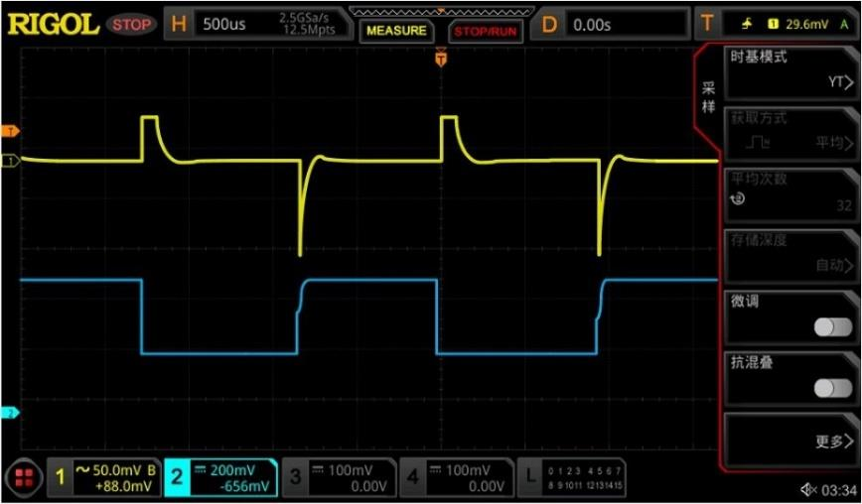Open the trigger T label
Screen dimensions: 862x504
tap(707, 24)
